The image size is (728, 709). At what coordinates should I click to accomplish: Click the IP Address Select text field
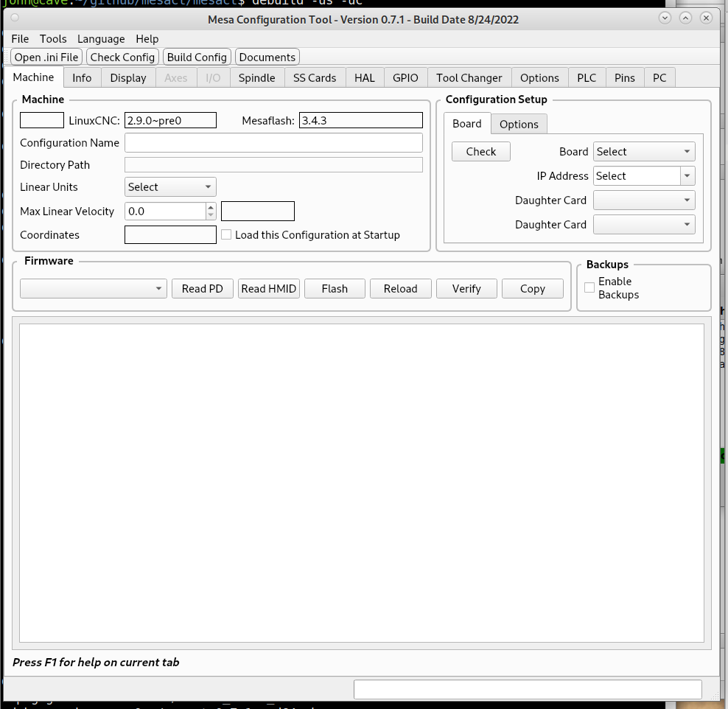point(637,176)
